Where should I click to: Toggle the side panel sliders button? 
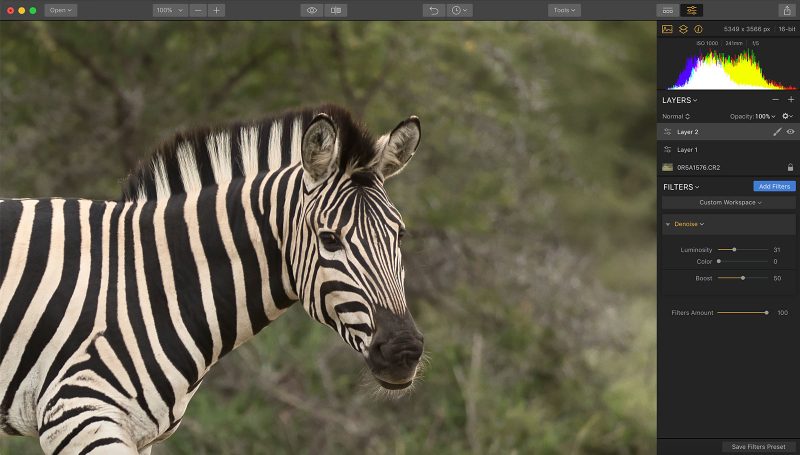691,10
